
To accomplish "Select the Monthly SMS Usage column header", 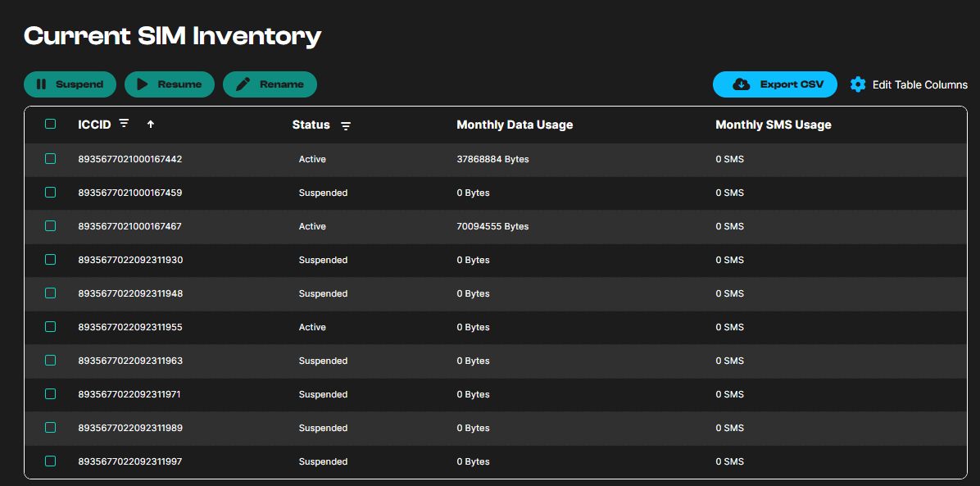I will pos(772,125).
